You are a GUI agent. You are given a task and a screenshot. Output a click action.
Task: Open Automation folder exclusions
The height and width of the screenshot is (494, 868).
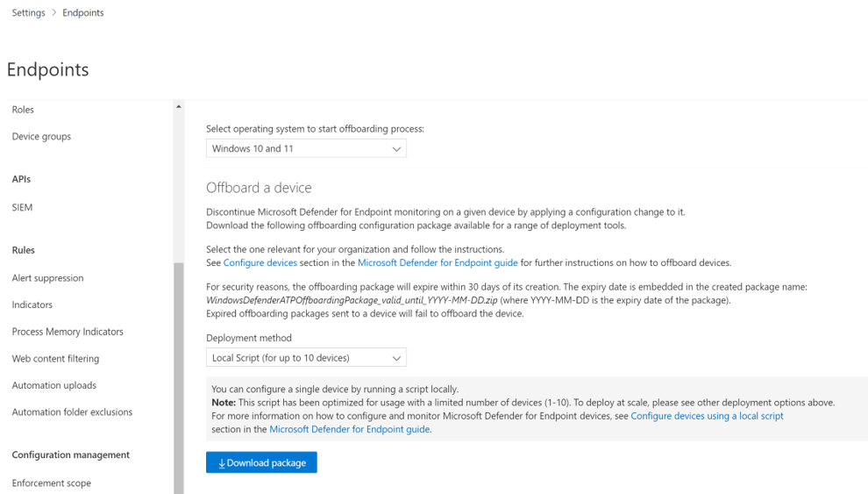(72, 412)
